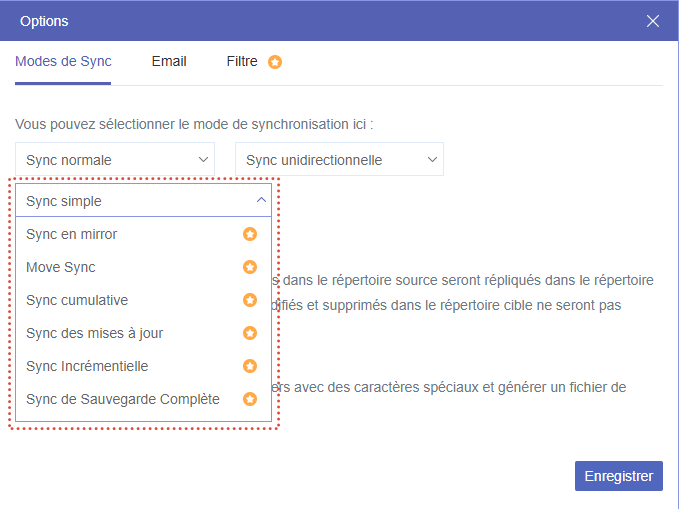Select Sync de Sauvegarde Complète mode

122,399
